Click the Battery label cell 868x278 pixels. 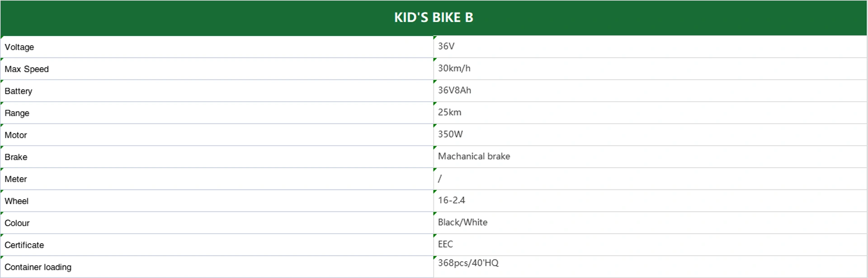coord(217,91)
